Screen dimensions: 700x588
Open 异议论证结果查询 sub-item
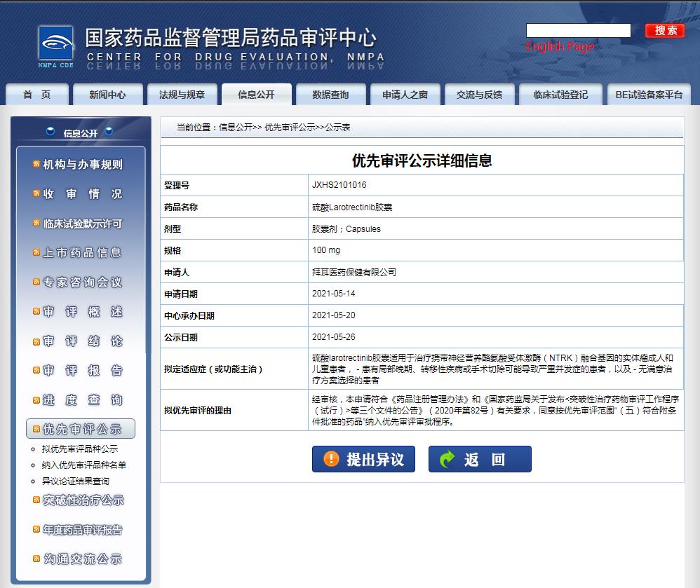click(76, 481)
